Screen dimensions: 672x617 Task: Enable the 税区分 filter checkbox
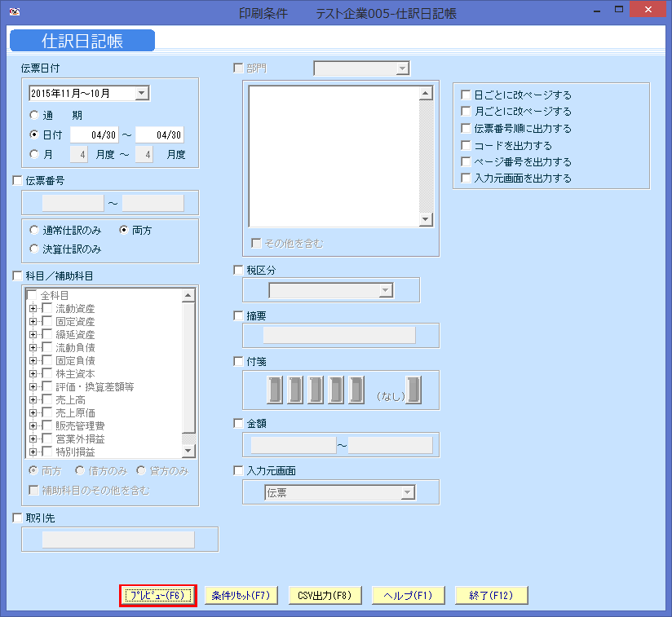click(237, 270)
